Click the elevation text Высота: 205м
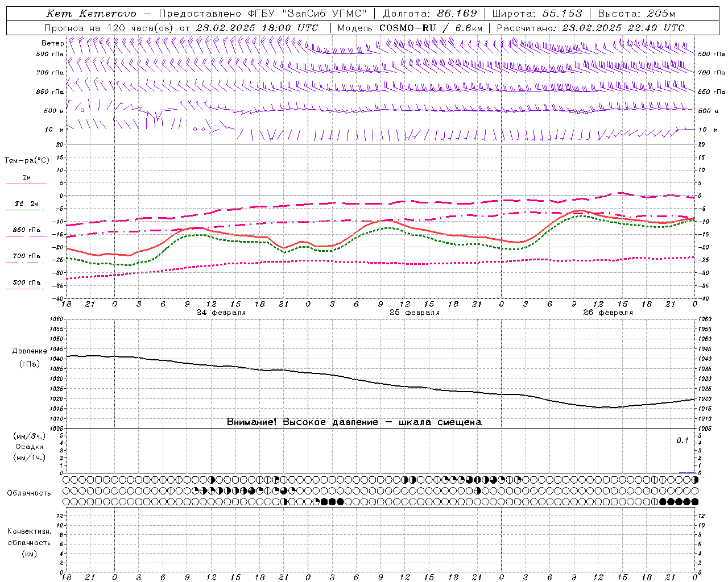 [636, 14]
